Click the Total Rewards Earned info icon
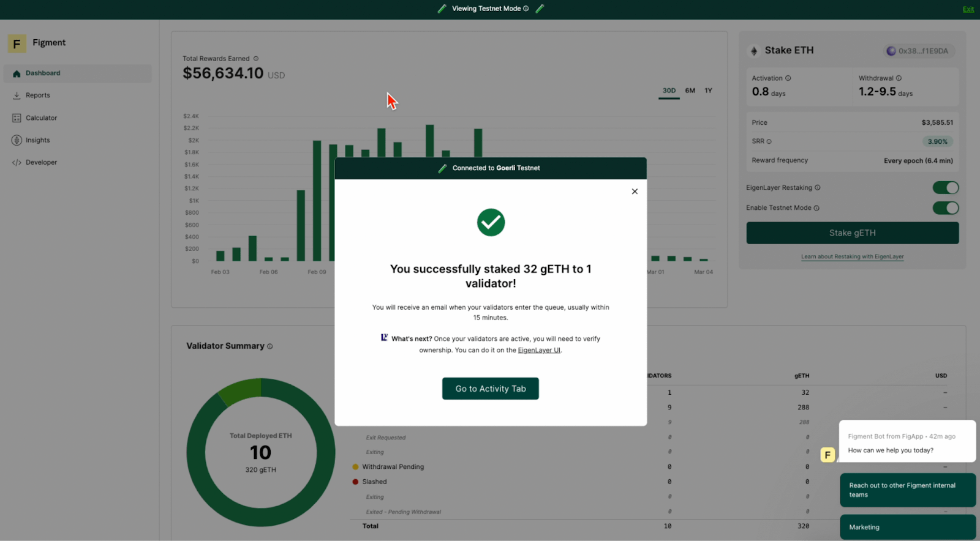Image resolution: width=980 pixels, height=541 pixels. [x=256, y=59]
